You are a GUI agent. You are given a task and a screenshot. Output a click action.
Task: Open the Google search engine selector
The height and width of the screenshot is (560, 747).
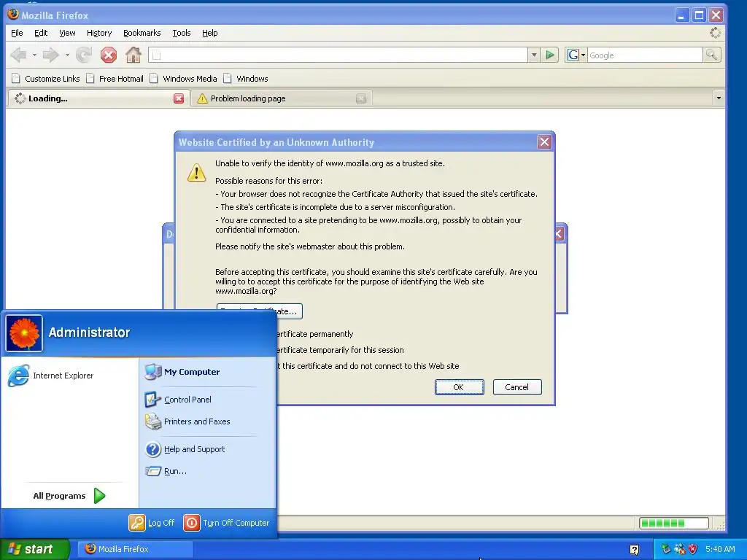pyautogui.click(x=576, y=55)
